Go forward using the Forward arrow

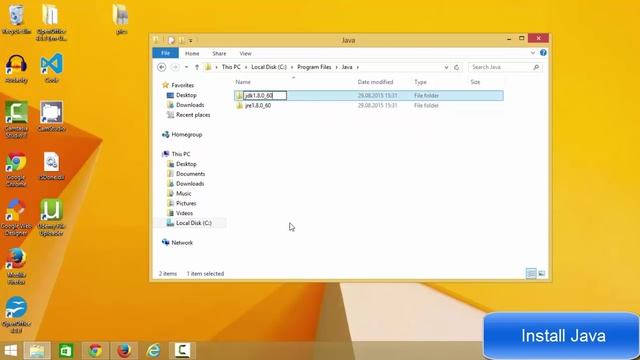175,67
